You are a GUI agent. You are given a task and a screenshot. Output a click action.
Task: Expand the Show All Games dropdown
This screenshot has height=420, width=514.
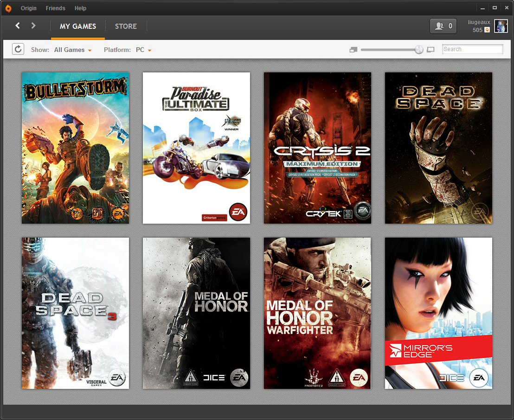coord(73,50)
